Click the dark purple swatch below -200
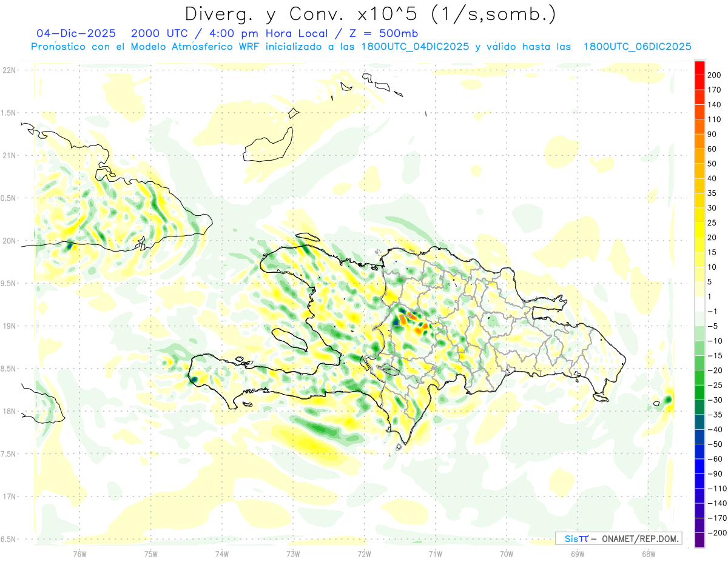728x562 pixels. (x=699, y=540)
